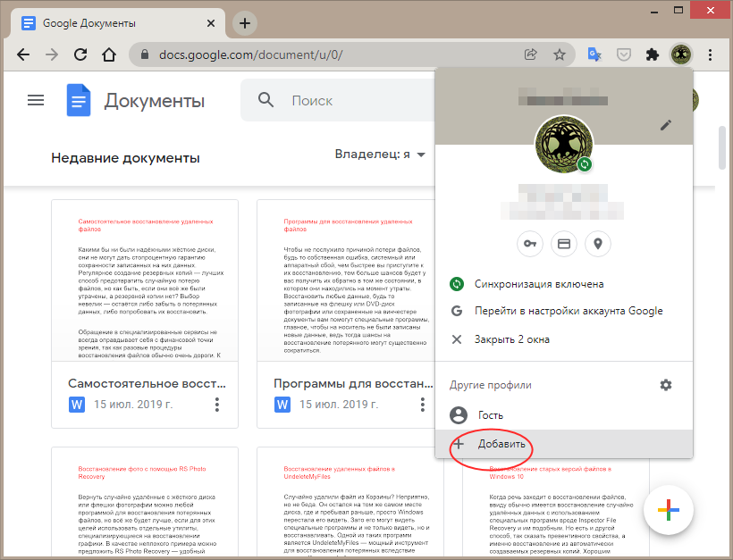The height and width of the screenshot is (560, 733).
Task: Close the Google Документы tab
Action: [211, 23]
